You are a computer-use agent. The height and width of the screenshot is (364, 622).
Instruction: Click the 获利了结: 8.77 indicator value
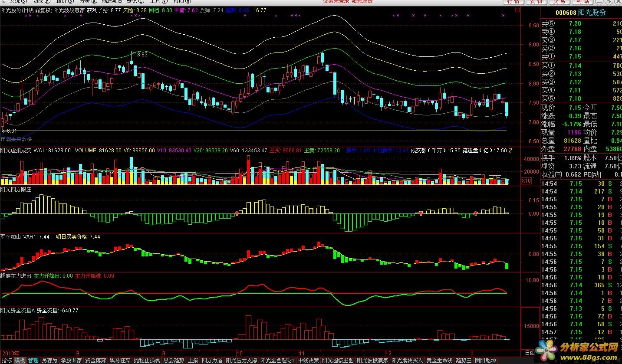[x=104, y=10]
